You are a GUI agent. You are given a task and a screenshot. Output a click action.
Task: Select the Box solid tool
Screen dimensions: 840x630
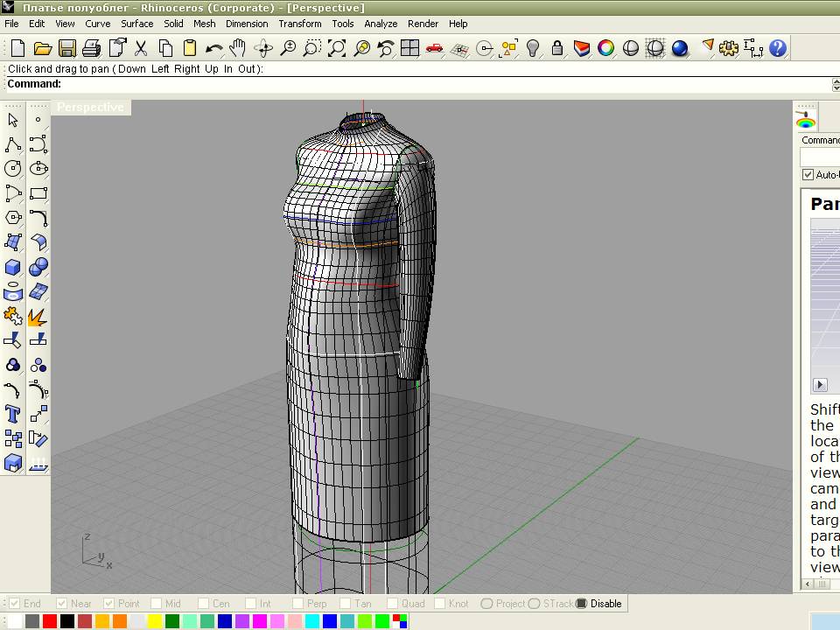pyautogui.click(x=13, y=267)
